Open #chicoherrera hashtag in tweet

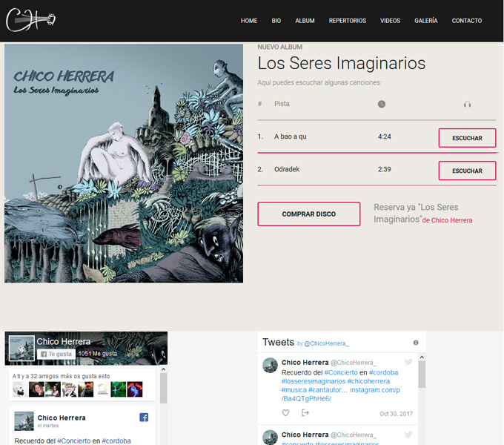point(368,381)
